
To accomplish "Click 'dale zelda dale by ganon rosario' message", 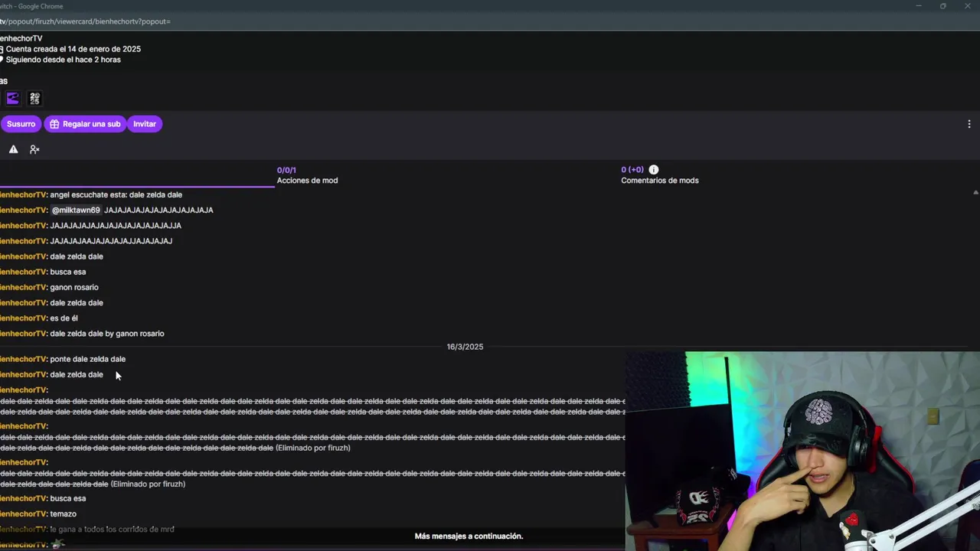I will pos(107,334).
